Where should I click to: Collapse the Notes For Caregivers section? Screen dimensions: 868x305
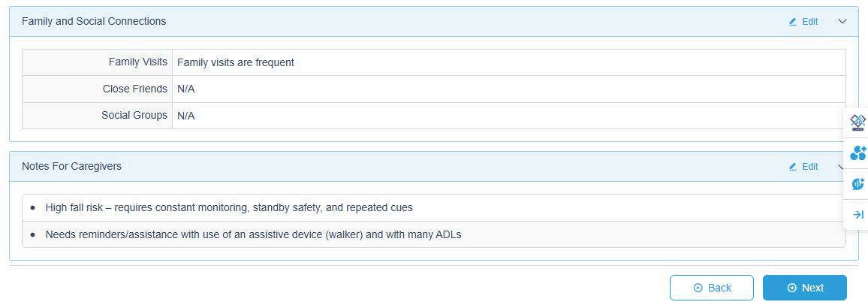(841, 167)
